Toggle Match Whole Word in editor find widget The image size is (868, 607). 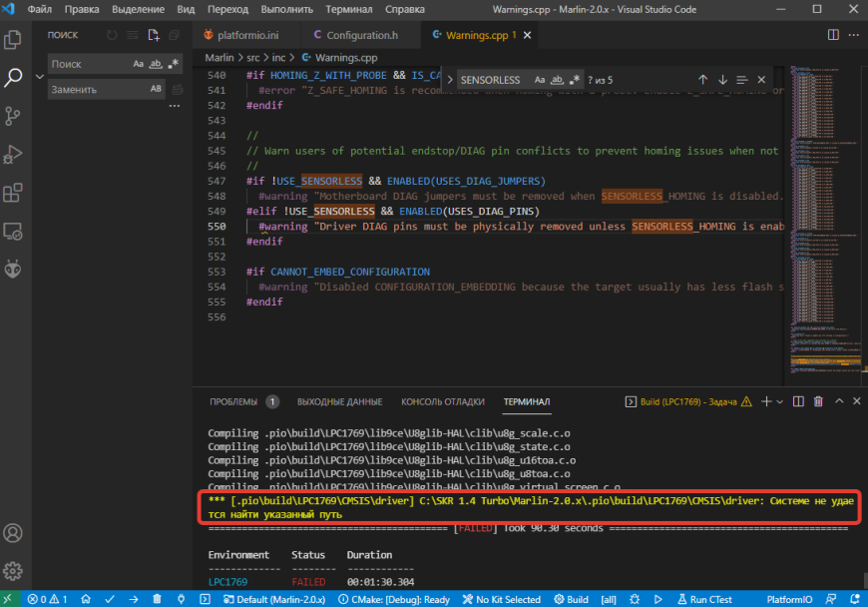click(557, 80)
